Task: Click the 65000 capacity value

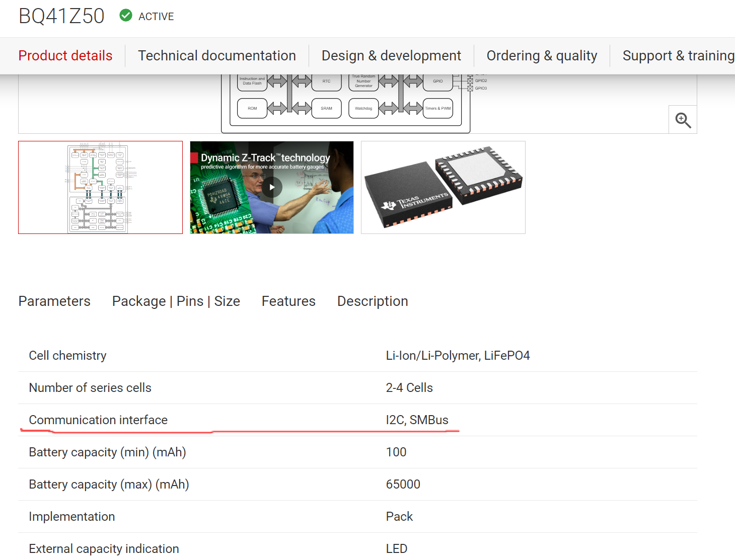Action: point(403,484)
